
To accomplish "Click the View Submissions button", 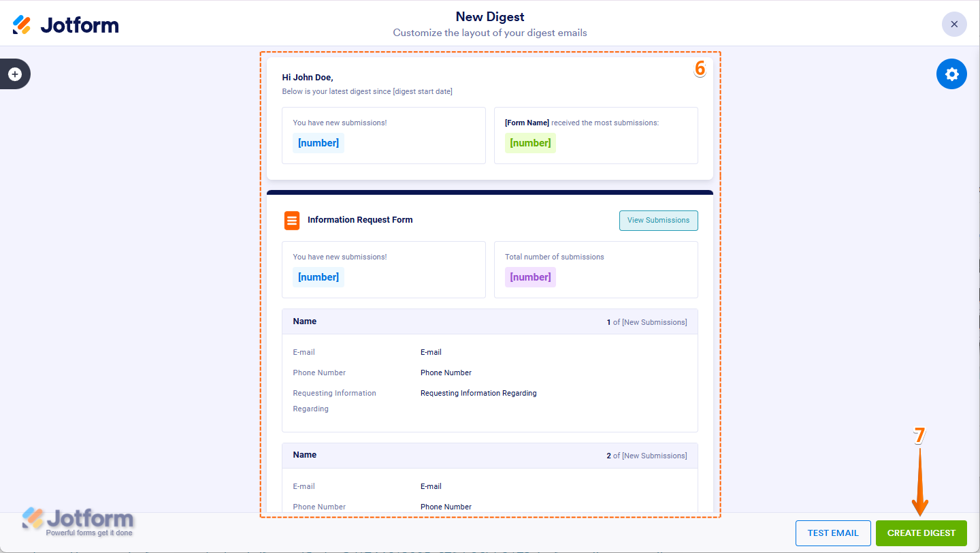I will coord(658,221).
